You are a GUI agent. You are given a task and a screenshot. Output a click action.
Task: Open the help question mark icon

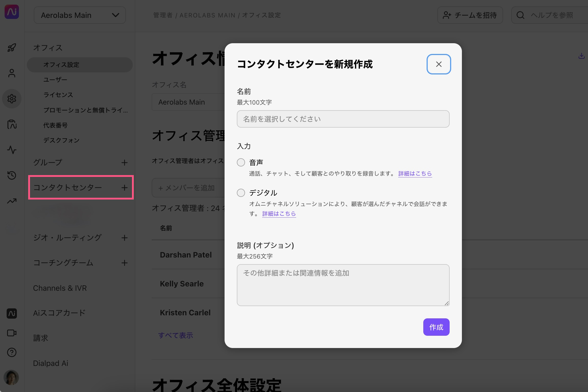coord(12,352)
